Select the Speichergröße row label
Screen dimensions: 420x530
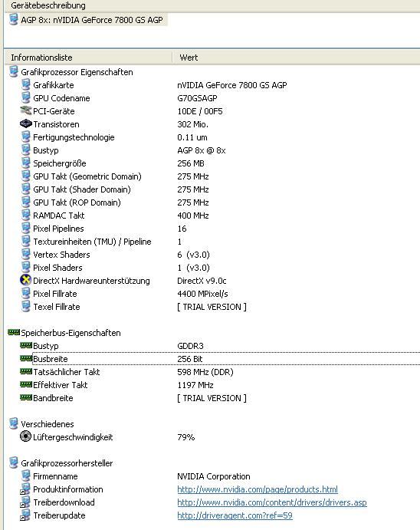tap(60, 163)
